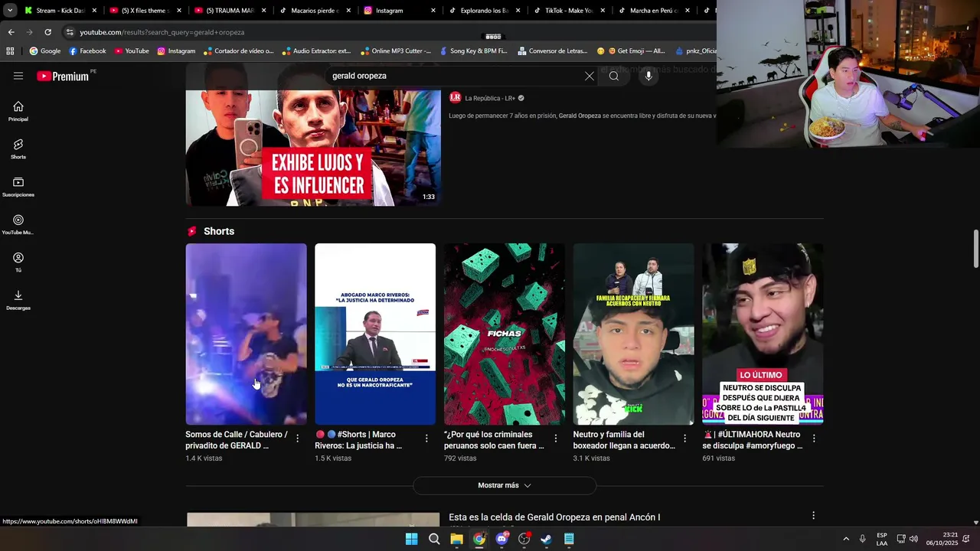980x551 pixels.
Task: Open Notepad icon in the taskbar
Action: 569,539
